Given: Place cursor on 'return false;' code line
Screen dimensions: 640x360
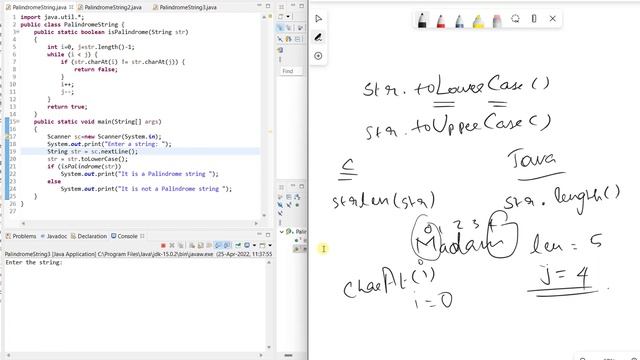Looking at the screenshot, I should (x=96, y=69).
